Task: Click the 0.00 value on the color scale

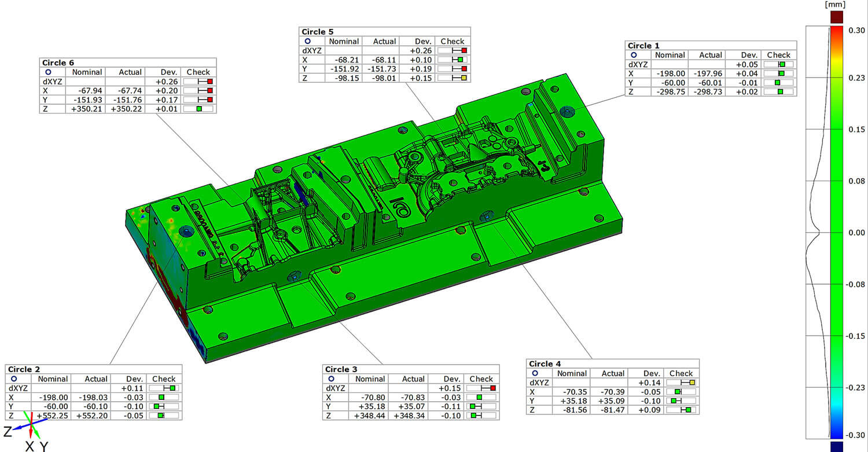Action: click(856, 232)
